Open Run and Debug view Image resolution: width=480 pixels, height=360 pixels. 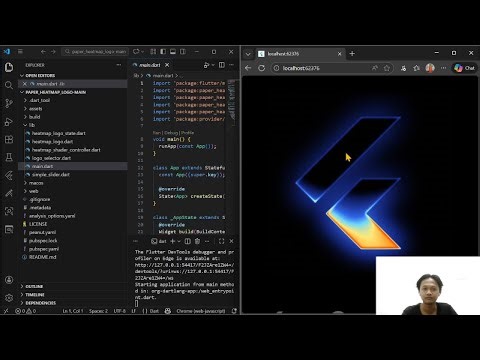(9, 122)
